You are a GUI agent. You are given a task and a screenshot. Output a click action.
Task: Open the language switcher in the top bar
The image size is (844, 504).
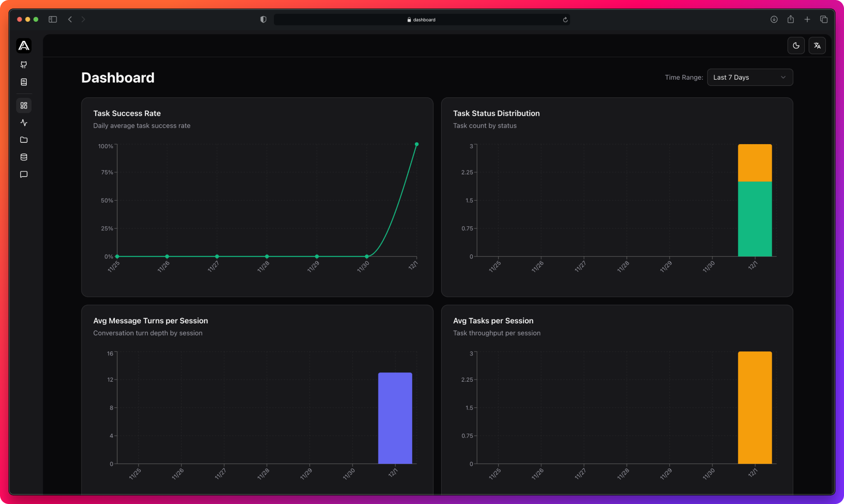click(817, 45)
